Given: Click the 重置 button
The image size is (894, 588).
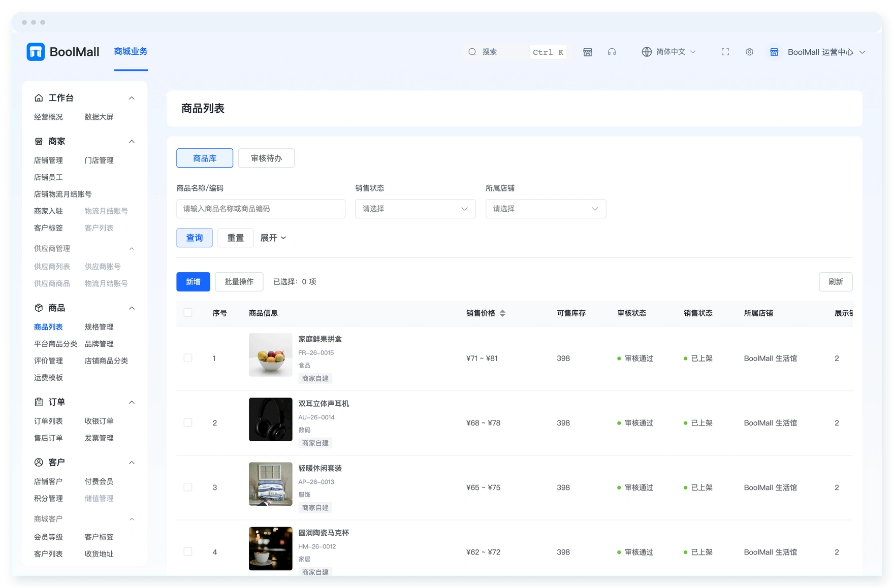Looking at the screenshot, I should (235, 238).
